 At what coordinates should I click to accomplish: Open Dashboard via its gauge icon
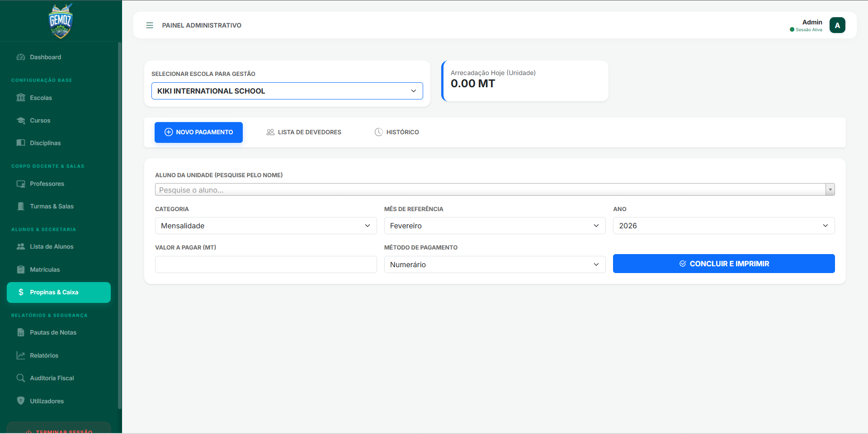[x=21, y=57]
